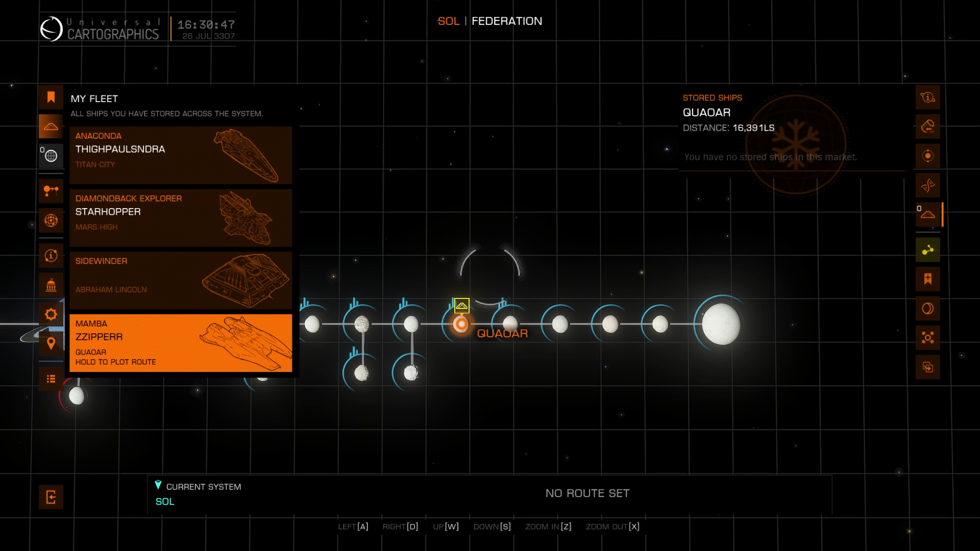
Task: Open the biological DNA icon on right
Action: 928,185
